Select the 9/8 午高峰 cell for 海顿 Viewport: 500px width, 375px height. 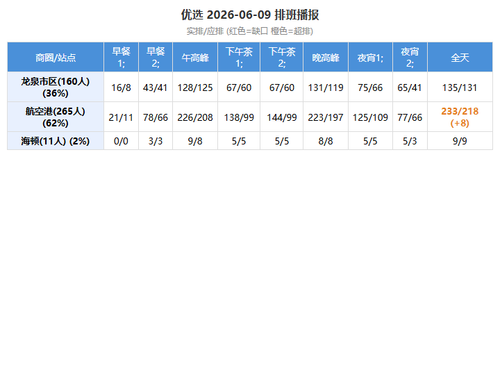[195, 141]
